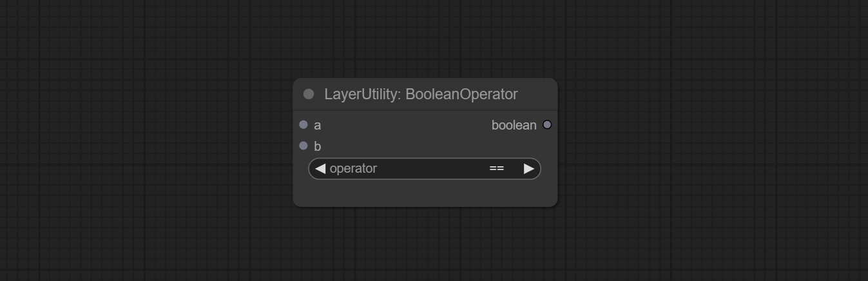Viewport: 868px width, 281px height.
Task: Collapse the BooleanOperator node via title dot
Action: point(309,94)
